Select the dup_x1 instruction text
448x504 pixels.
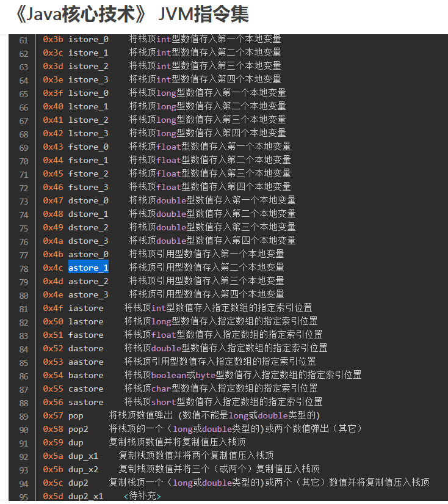(x=83, y=456)
